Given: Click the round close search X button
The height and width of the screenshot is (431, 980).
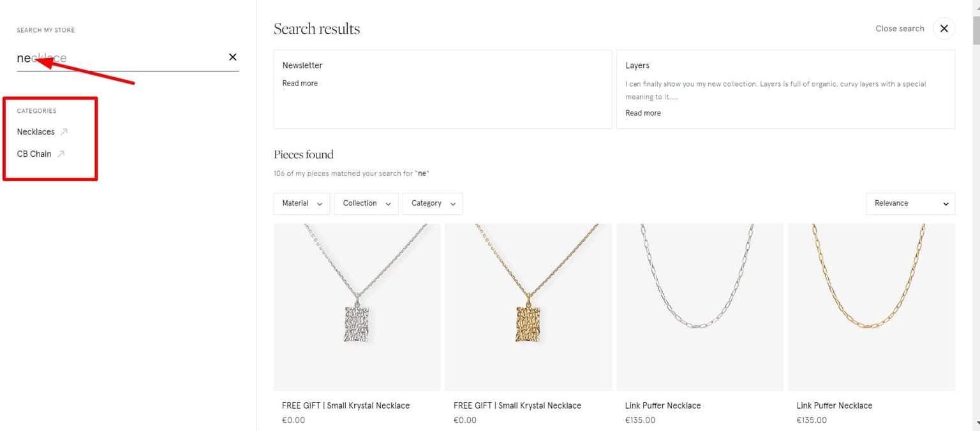Looking at the screenshot, I should click(944, 29).
